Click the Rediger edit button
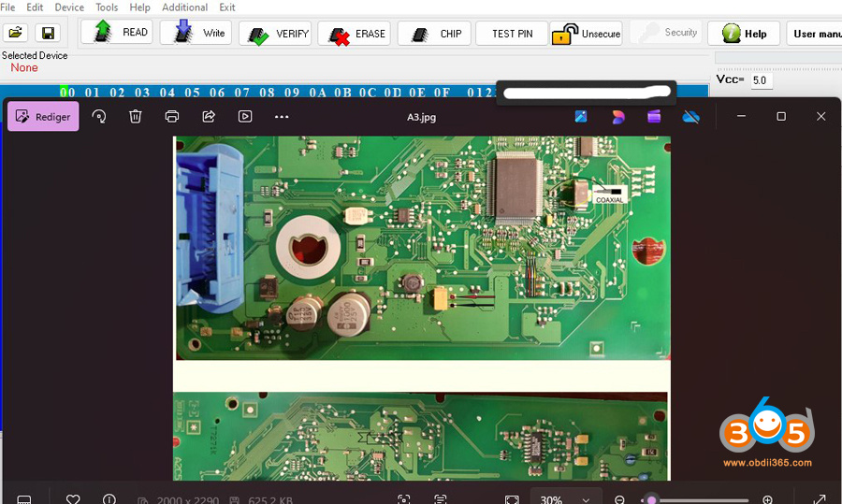Viewport: 842px width, 504px height. click(x=43, y=117)
